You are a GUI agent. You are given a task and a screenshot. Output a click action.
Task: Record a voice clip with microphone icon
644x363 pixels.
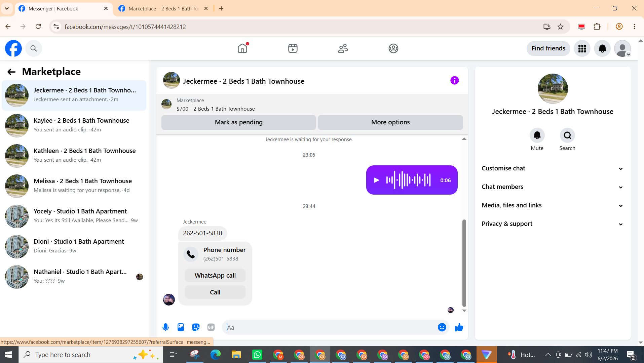[x=165, y=327]
